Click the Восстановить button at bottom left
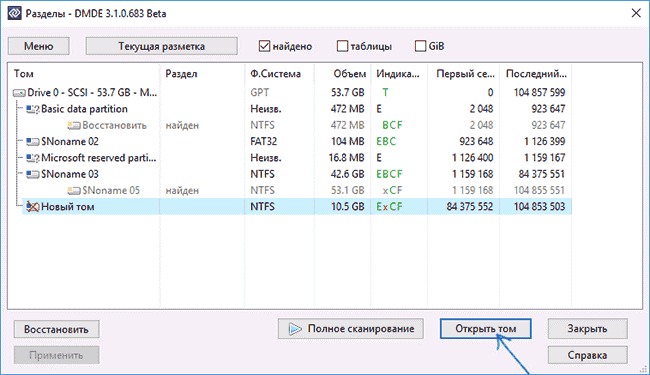 coord(56,329)
